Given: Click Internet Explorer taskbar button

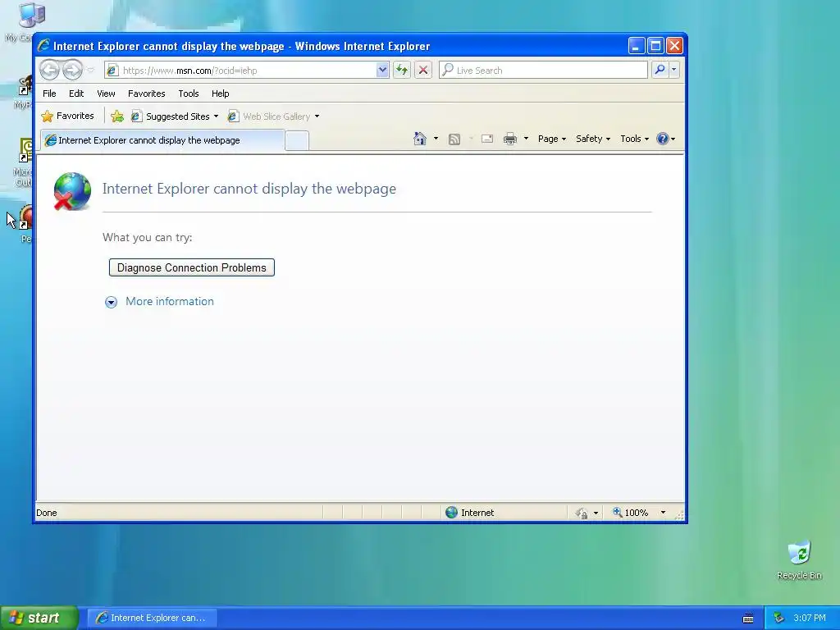Looking at the screenshot, I should pos(152,618).
